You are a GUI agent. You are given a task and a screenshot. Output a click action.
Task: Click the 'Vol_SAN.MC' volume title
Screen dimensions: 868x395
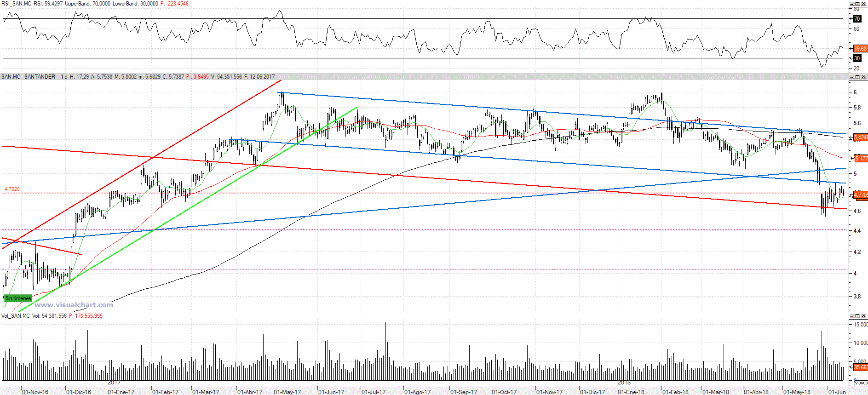(x=15, y=316)
